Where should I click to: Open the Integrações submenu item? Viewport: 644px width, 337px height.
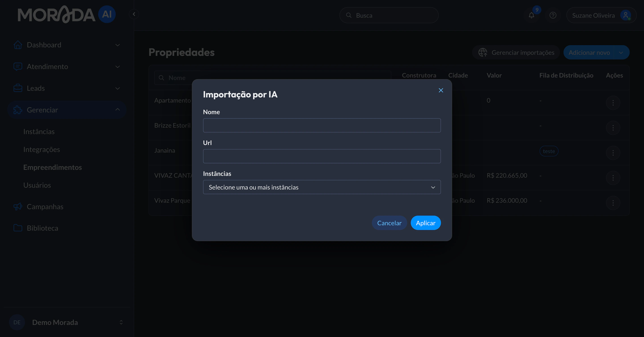[42, 149]
